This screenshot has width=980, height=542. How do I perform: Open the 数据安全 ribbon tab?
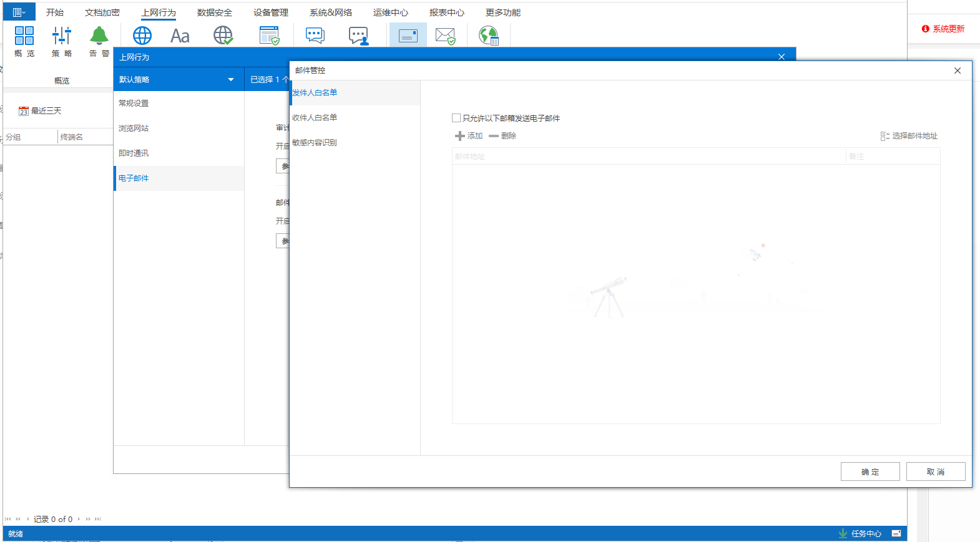pos(215,12)
